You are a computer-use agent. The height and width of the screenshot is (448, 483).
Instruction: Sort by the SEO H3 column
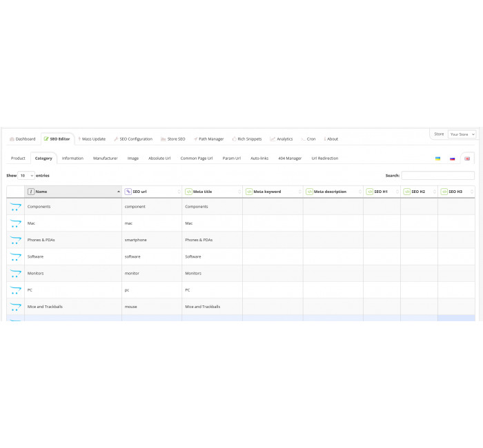(456, 192)
